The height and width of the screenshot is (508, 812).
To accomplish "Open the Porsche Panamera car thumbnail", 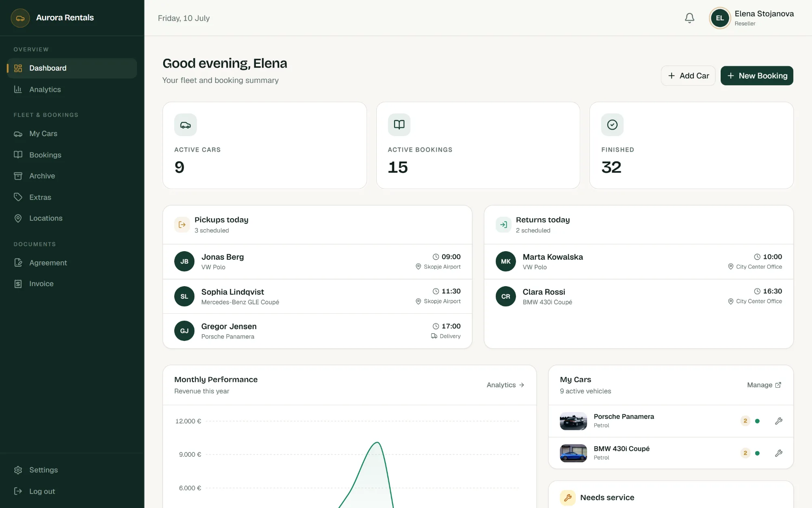I will [573, 421].
